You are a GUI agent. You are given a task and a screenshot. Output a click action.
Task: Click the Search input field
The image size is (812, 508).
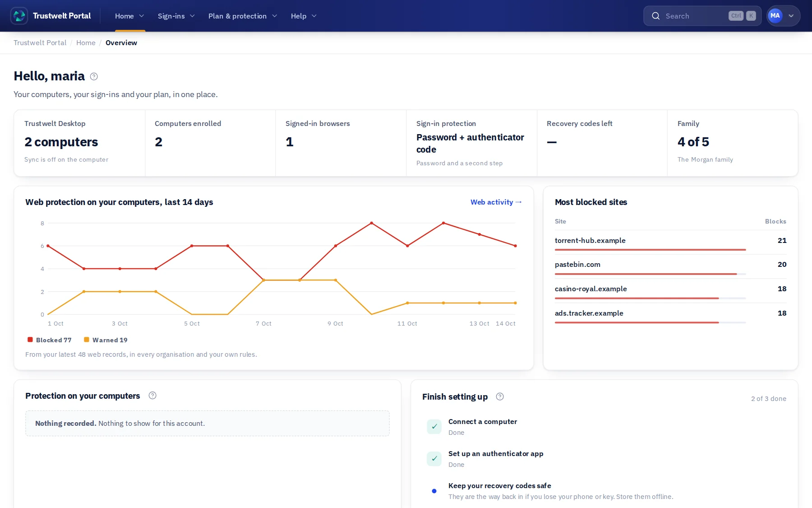point(702,16)
